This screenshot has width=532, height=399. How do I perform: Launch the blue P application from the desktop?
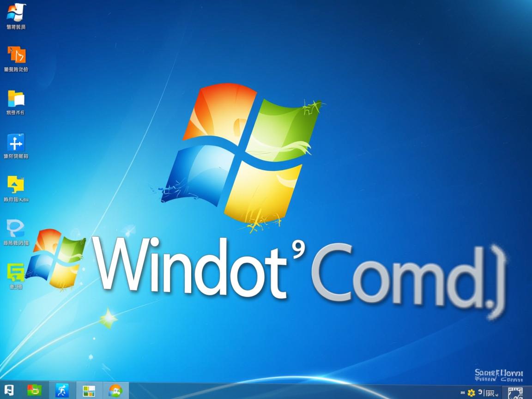(16, 229)
